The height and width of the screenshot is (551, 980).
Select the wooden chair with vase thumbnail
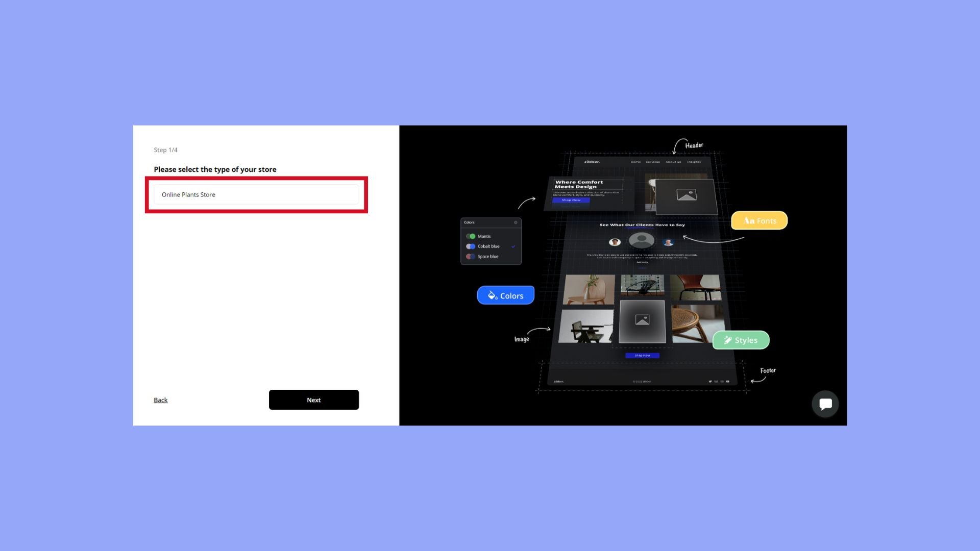(589, 289)
